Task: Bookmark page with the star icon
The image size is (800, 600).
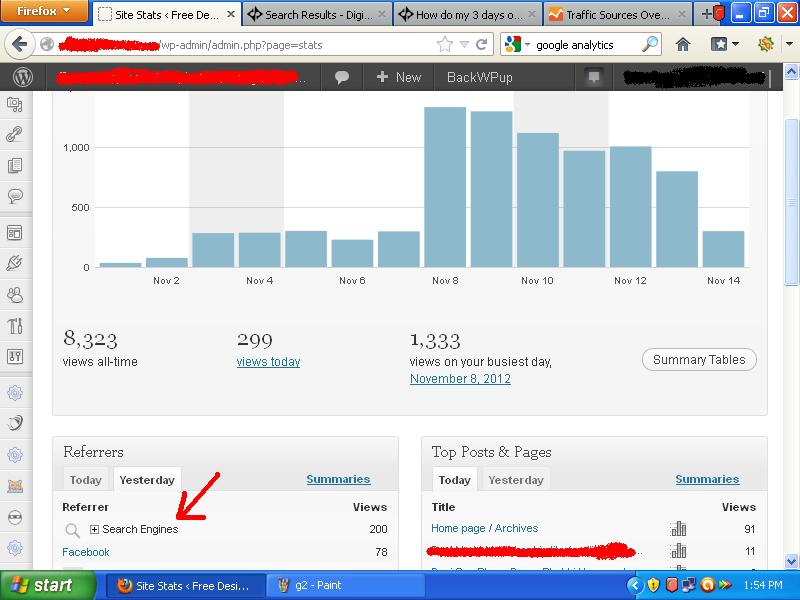Action: [x=445, y=44]
